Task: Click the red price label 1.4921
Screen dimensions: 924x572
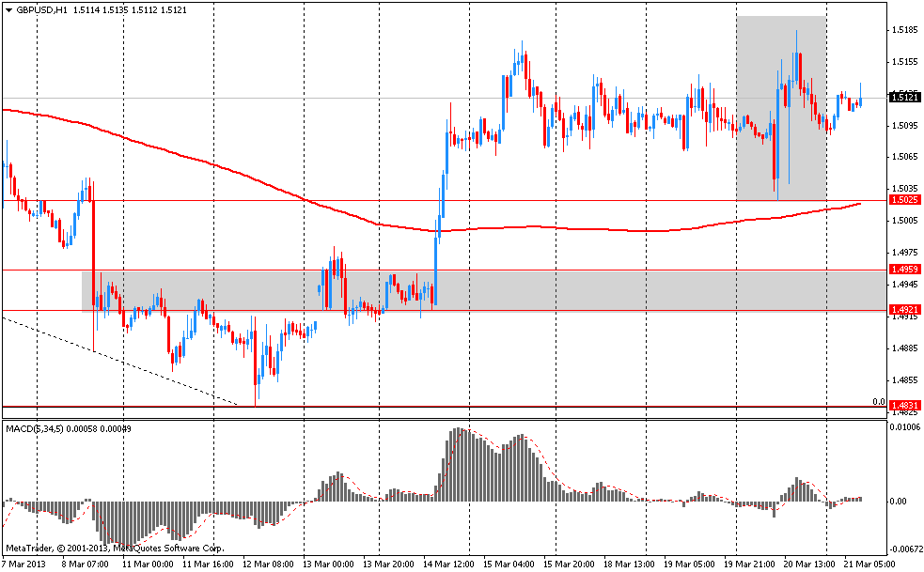Action: pyautogui.click(x=905, y=310)
